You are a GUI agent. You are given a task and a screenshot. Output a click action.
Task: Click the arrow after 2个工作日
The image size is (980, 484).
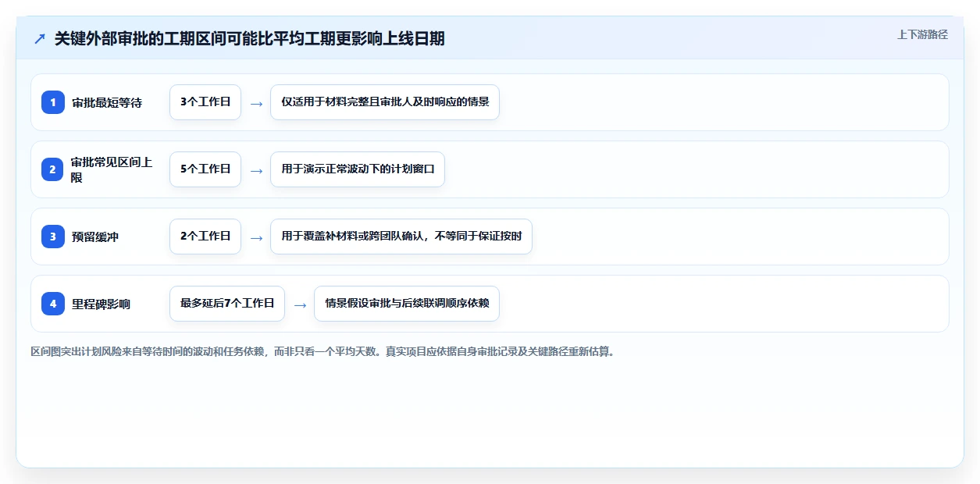click(256, 237)
